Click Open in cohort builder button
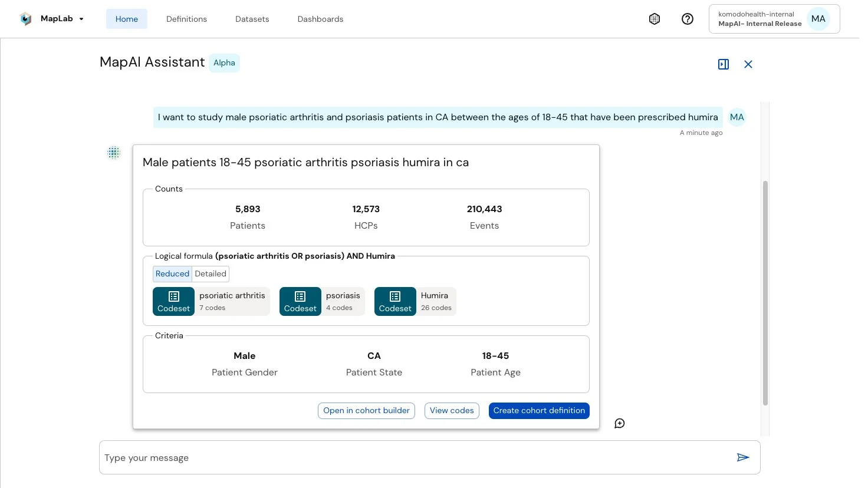Image resolution: width=868 pixels, height=488 pixels. 366,411
